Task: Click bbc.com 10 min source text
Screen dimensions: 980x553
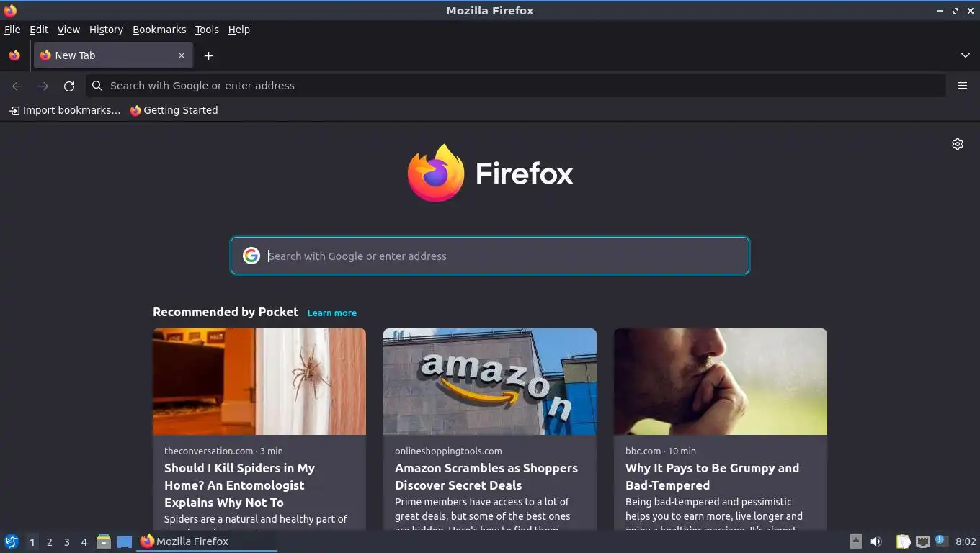Action: pyautogui.click(x=661, y=451)
